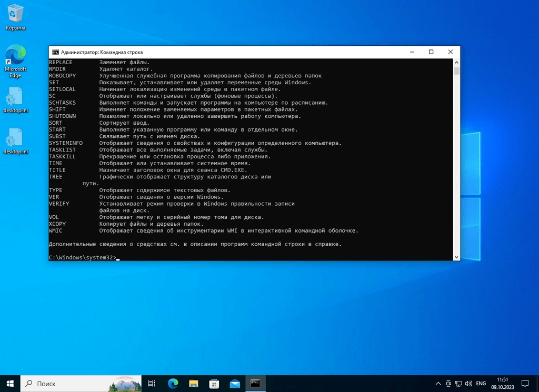This screenshot has width=539, height=392.
Task: Click the Meet Now tray icon
Action: [x=448, y=384]
